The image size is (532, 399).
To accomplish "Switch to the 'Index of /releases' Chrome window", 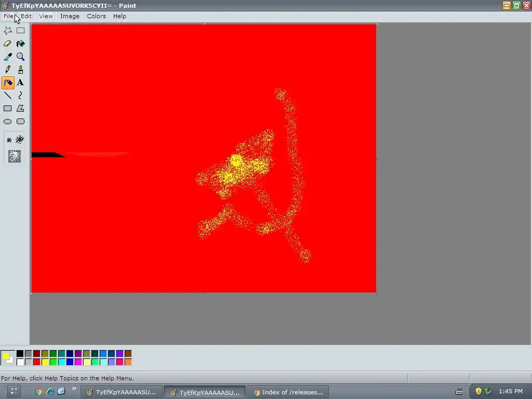I will (288, 392).
